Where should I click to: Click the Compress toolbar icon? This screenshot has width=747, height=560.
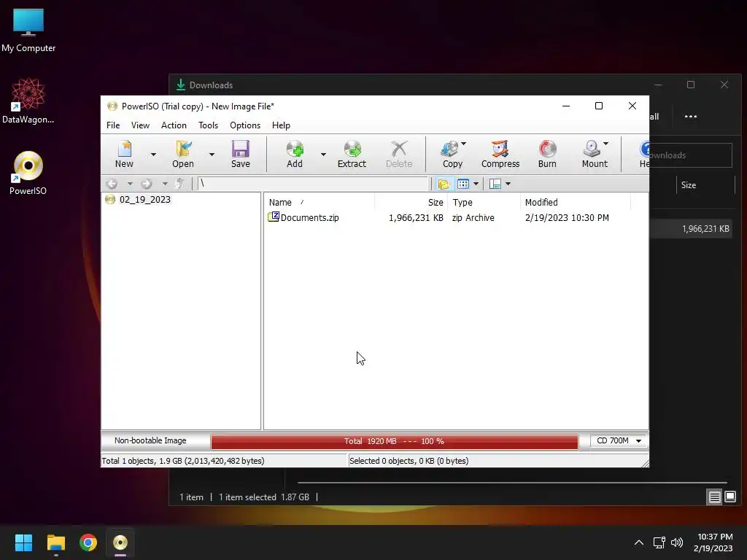500,154
